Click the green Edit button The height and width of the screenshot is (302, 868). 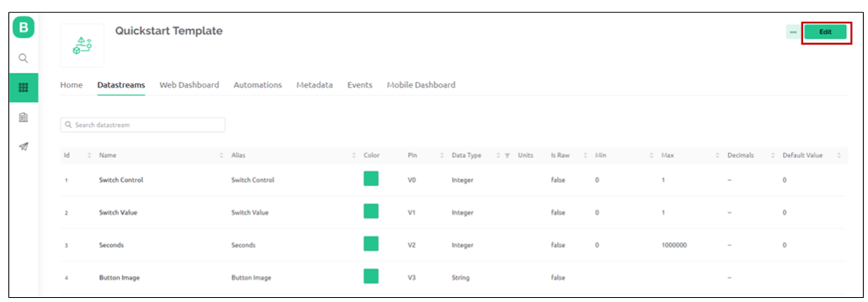coord(825,32)
